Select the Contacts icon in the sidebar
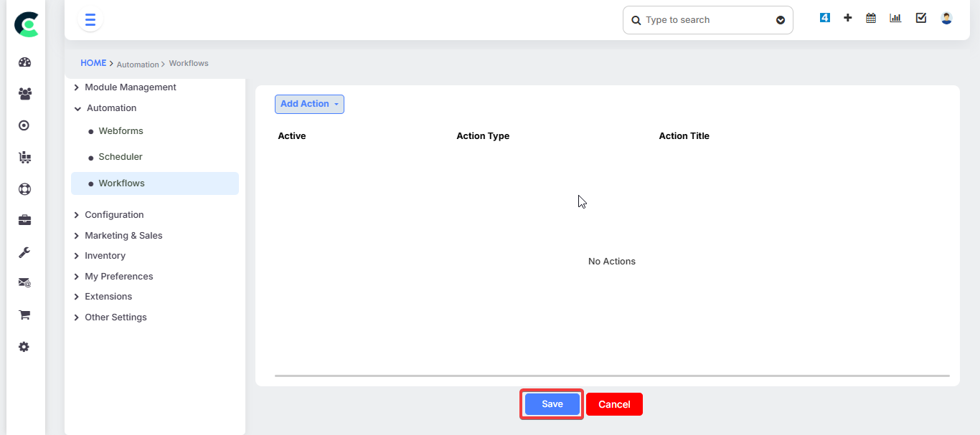 (x=24, y=94)
